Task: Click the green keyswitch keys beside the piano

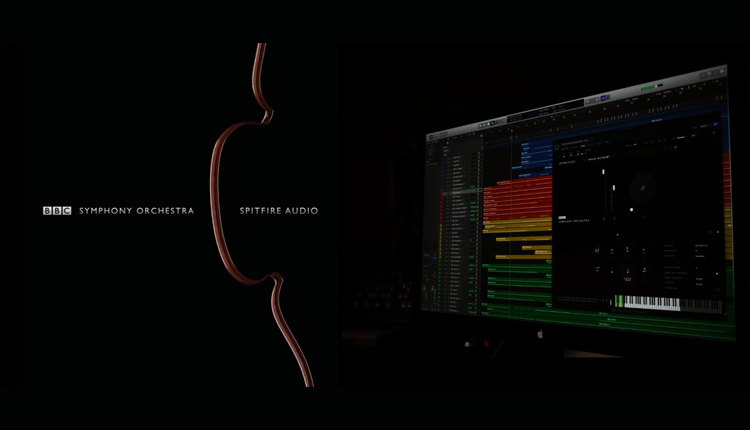Action: (619, 301)
